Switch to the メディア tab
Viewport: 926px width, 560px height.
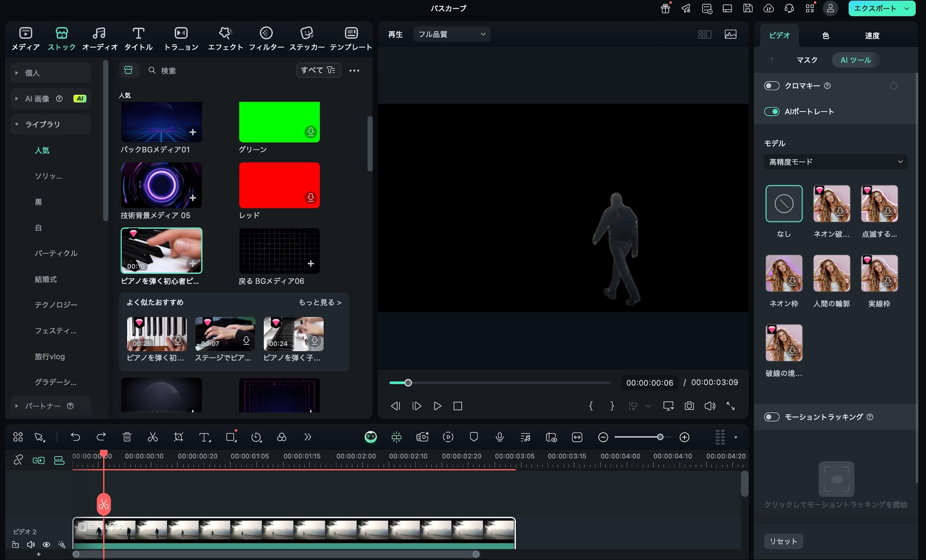(x=26, y=39)
